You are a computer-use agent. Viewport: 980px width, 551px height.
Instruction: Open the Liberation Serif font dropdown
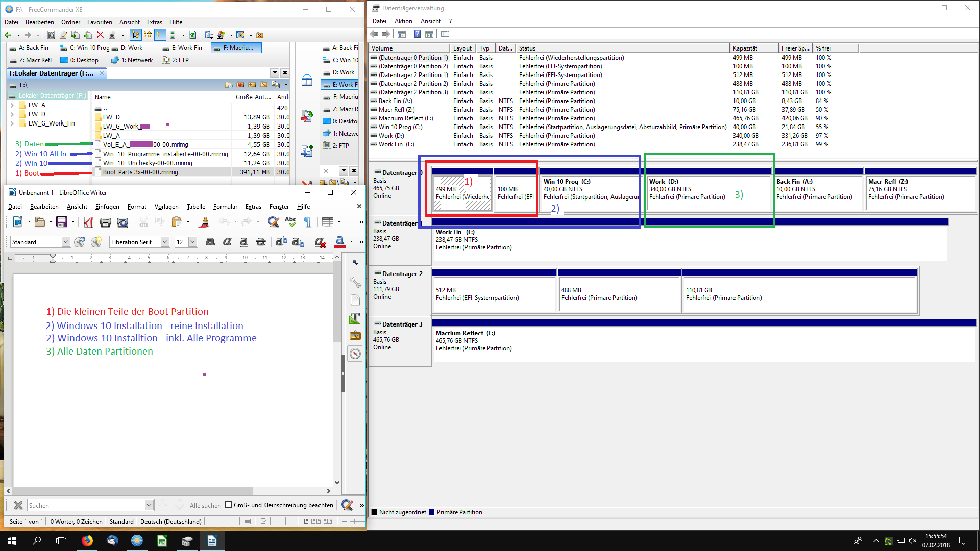(165, 242)
